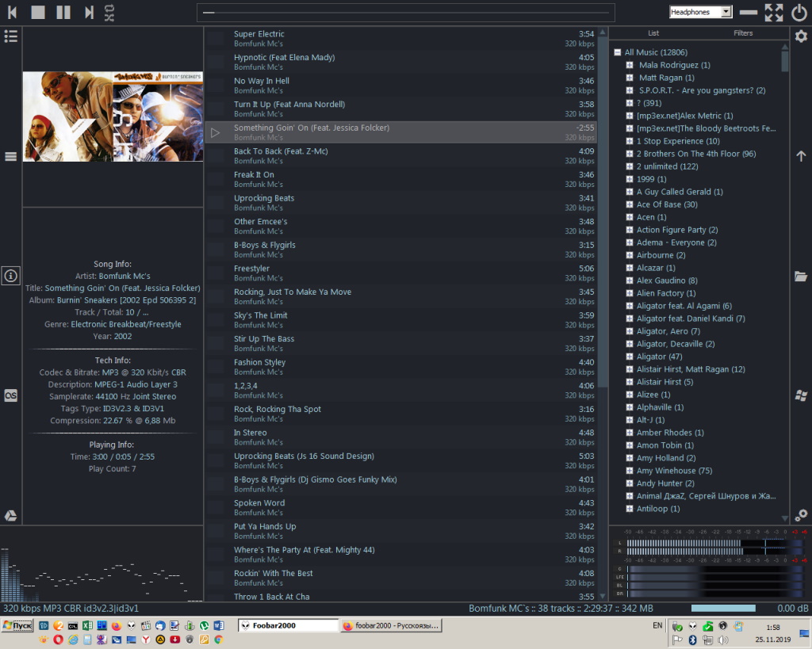Screen dimensions: 812x649
Task: Click the Google Drive icon in the left sidebar
Action: tap(11, 516)
